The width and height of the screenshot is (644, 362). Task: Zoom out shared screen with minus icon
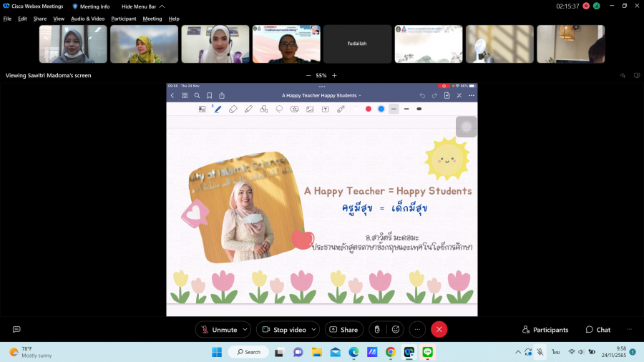pos(308,75)
